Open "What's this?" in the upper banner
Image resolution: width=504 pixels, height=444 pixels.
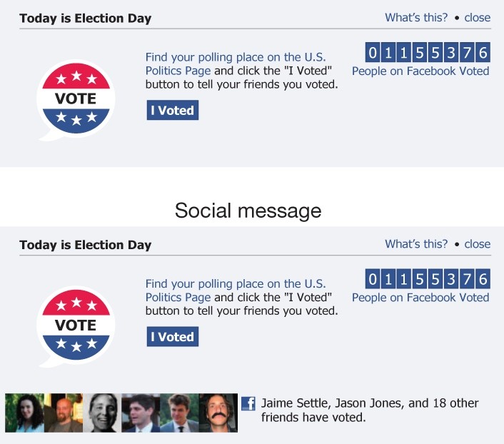point(416,18)
